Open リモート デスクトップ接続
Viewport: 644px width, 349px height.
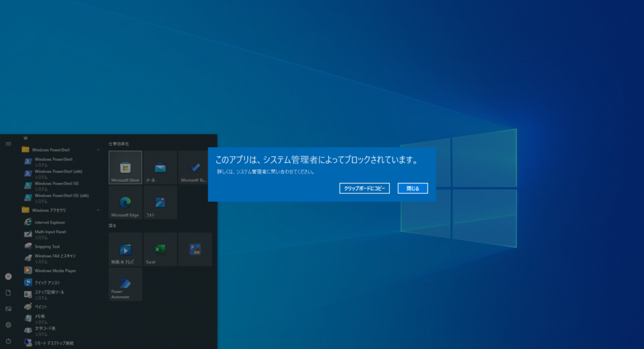click(61, 343)
